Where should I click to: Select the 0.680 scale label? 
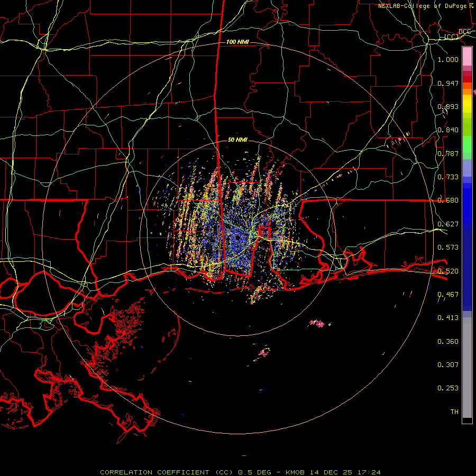(448, 200)
